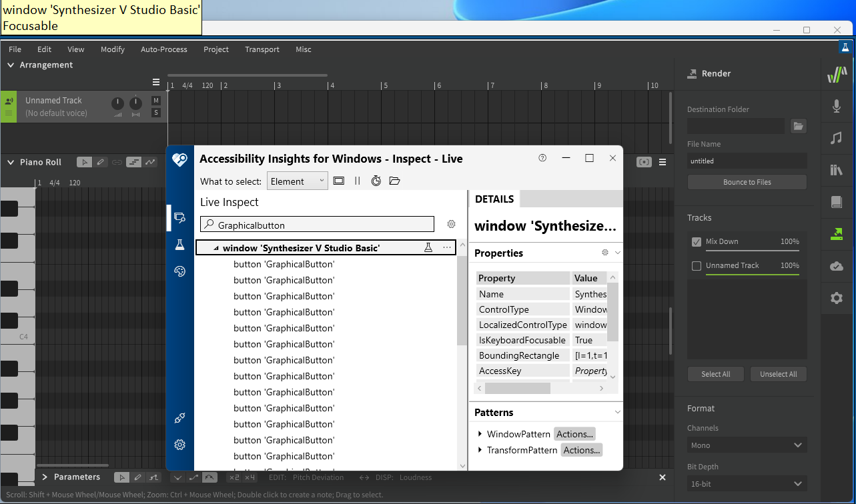Collapse the Synthesizer V Studio Basic tree node
The width and height of the screenshot is (856, 504).
216,248
